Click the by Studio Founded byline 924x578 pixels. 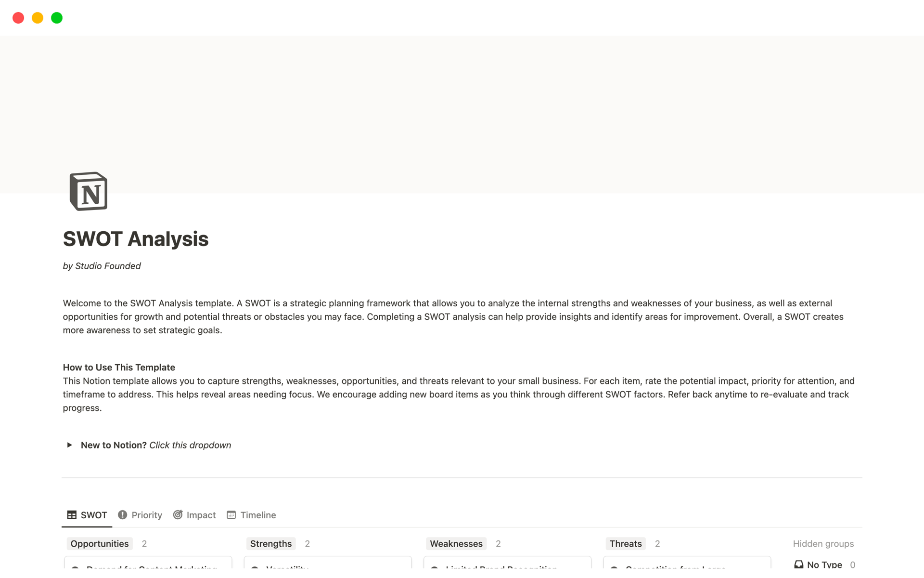102,266
